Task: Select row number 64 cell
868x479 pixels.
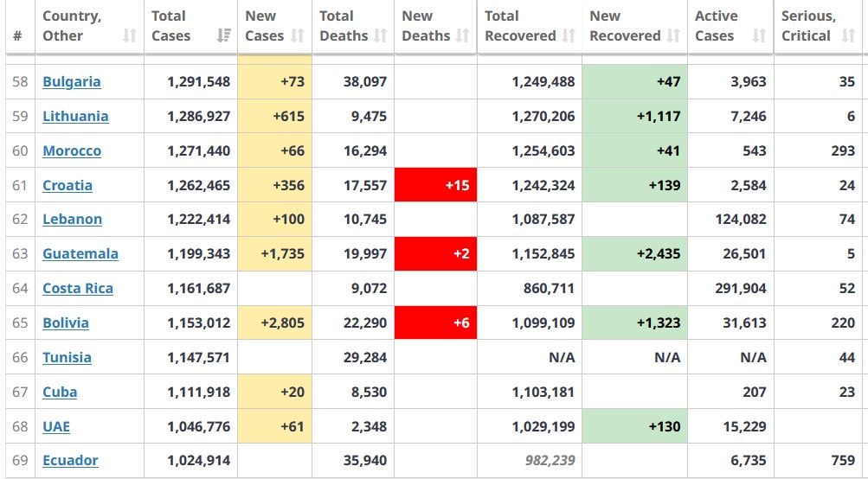Action: (20, 288)
